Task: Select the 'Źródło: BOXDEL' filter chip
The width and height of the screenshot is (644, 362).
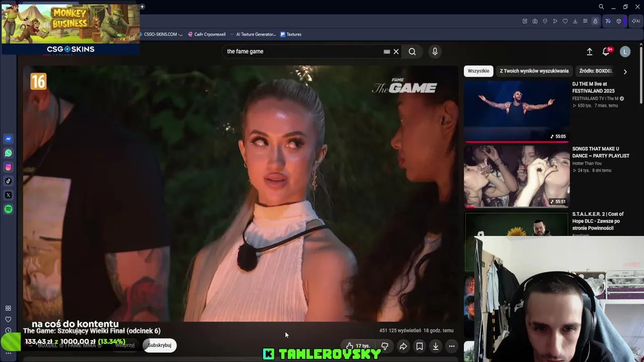Action: (x=596, y=71)
